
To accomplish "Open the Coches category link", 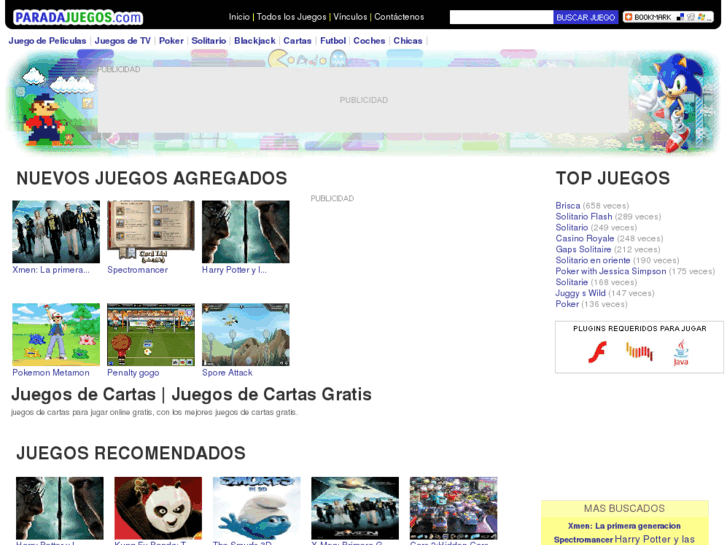I will 369,41.
